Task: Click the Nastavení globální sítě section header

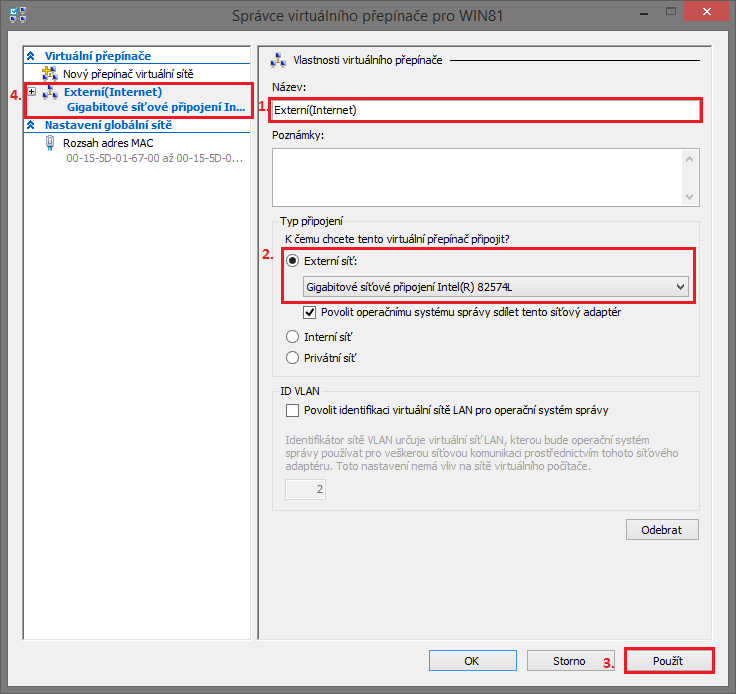Action: coord(108,125)
